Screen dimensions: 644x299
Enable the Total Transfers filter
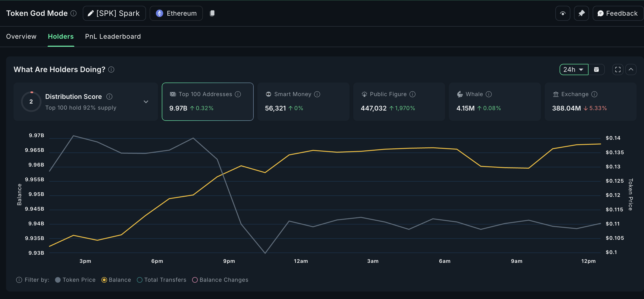pyautogui.click(x=140, y=280)
